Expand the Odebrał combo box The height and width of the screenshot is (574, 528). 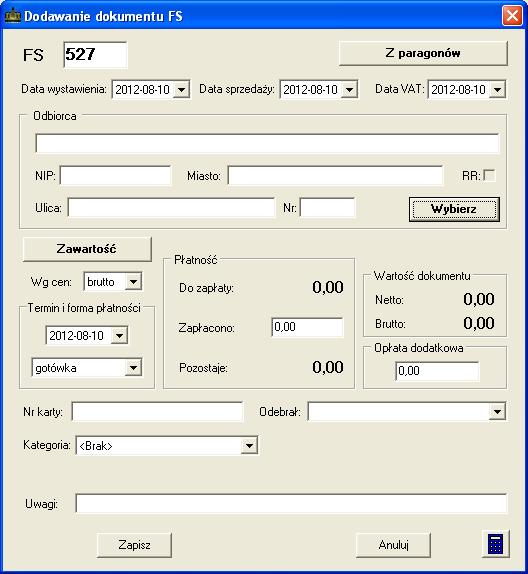[497, 412]
